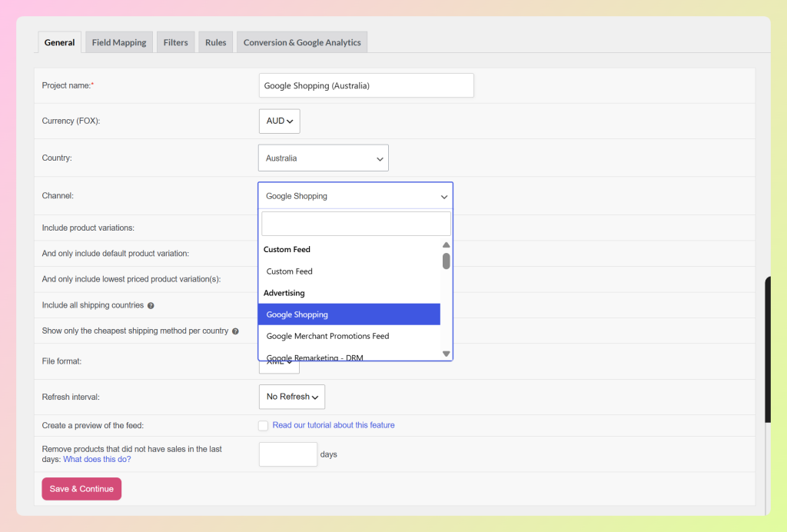Open the Rules tab
This screenshot has height=532, width=787.
tap(216, 42)
